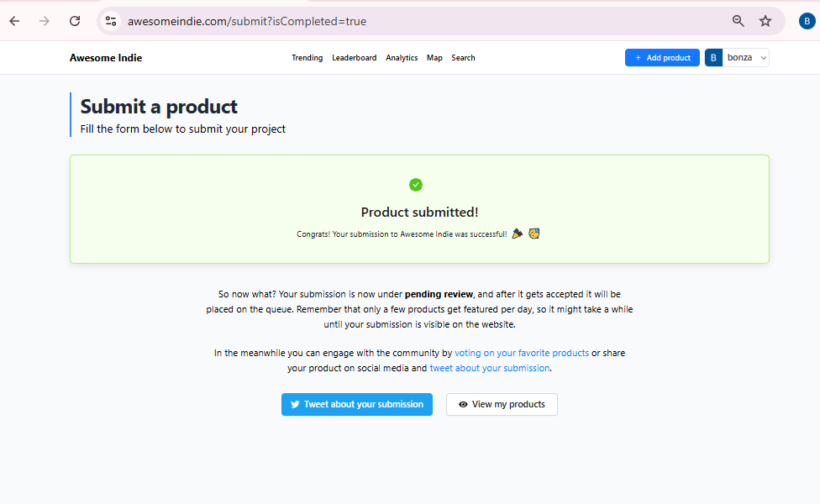
Task: Click Tweet about your submission button
Action: (357, 404)
